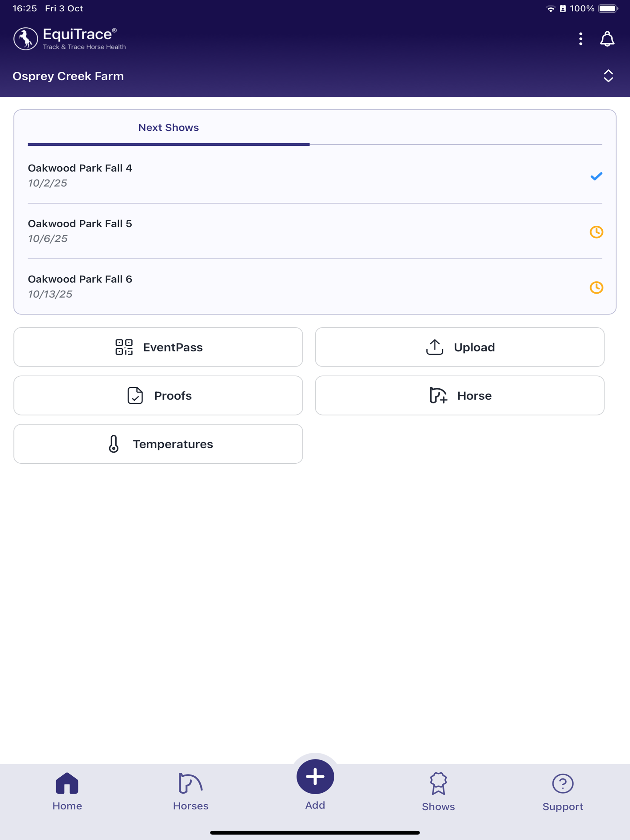The width and height of the screenshot is (630, 840).
Task: Tap the pending clock icon for Fall 5
Action: tap(596, 232)
